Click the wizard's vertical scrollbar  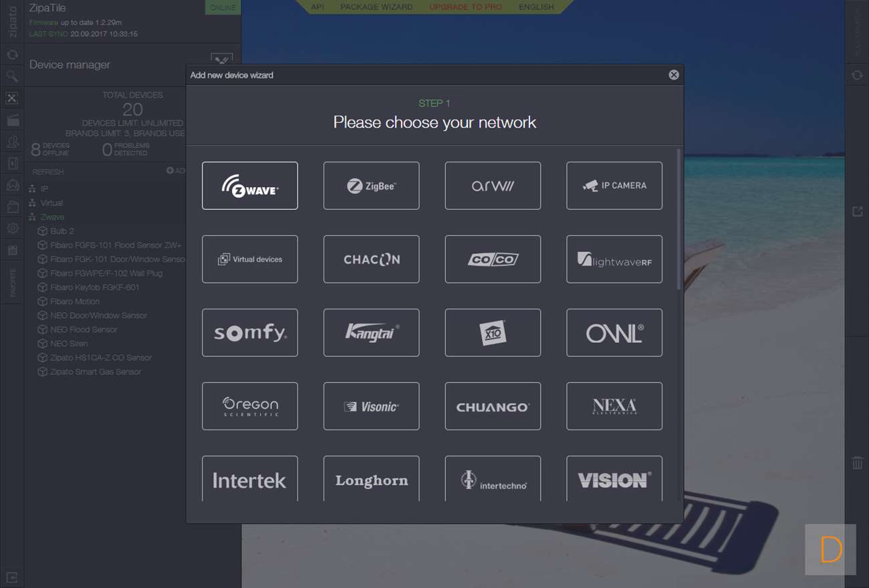pyautogui.click(x=679, y=219)
